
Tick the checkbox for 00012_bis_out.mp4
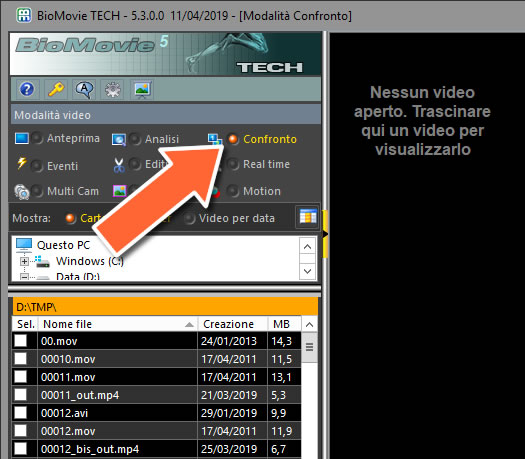[21, 449]
